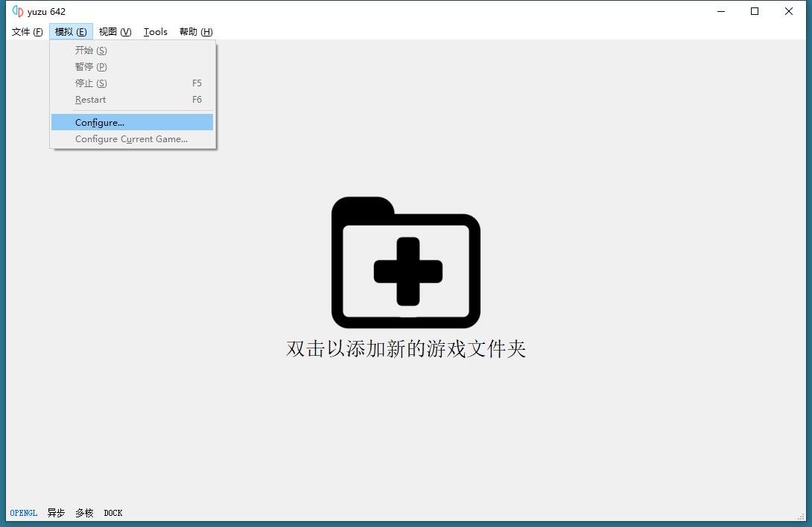The width and height of the screenshot is (812, 527).
Task: Open the 视图 (V) menu
Action: (x=115, y=31)
